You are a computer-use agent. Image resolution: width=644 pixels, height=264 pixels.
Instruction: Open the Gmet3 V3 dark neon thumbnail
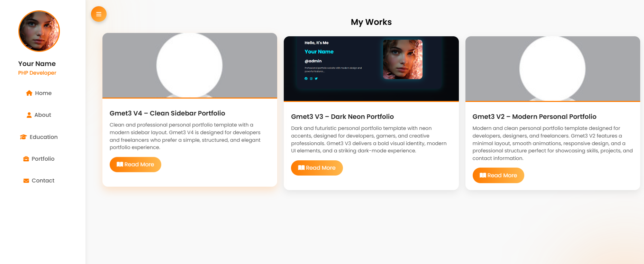click(371, 68)
